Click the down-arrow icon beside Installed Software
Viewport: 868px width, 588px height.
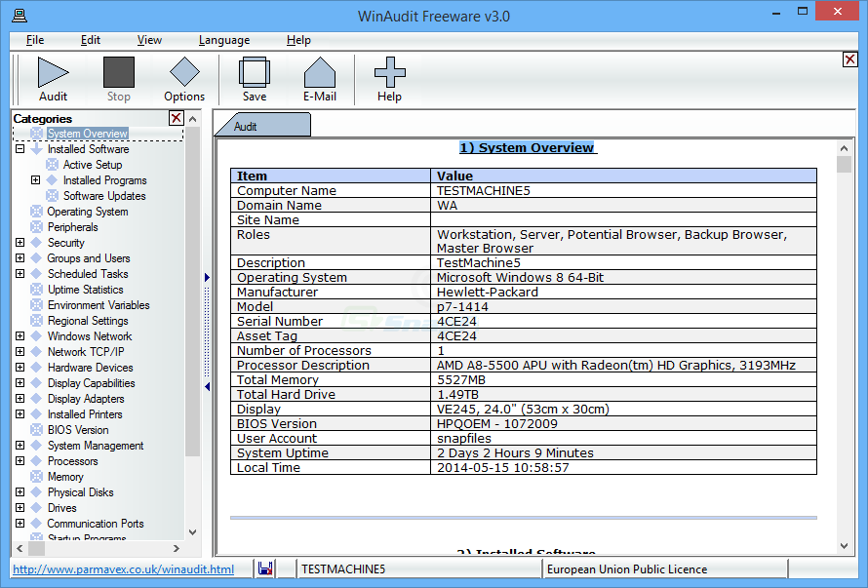[x=36, y=149]
